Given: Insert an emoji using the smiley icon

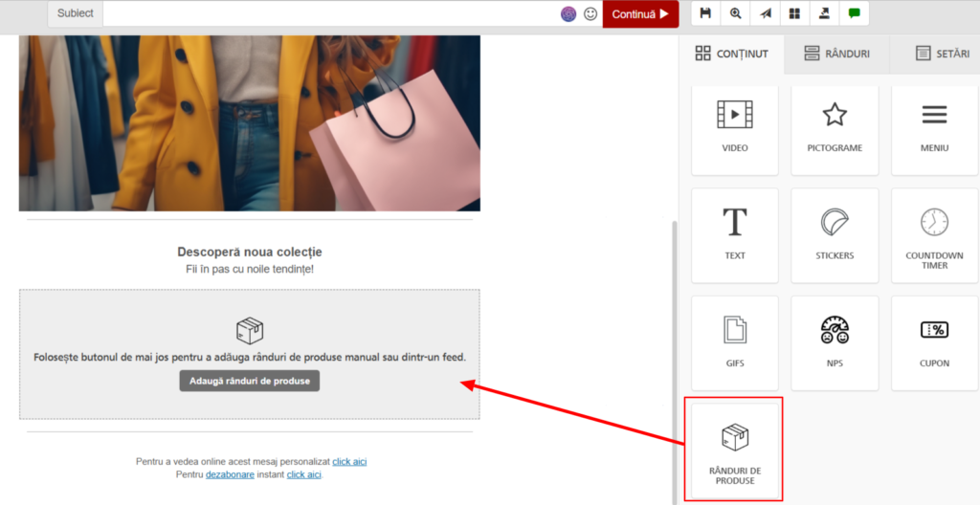Looking at the screenshot, I should point(590,14).
